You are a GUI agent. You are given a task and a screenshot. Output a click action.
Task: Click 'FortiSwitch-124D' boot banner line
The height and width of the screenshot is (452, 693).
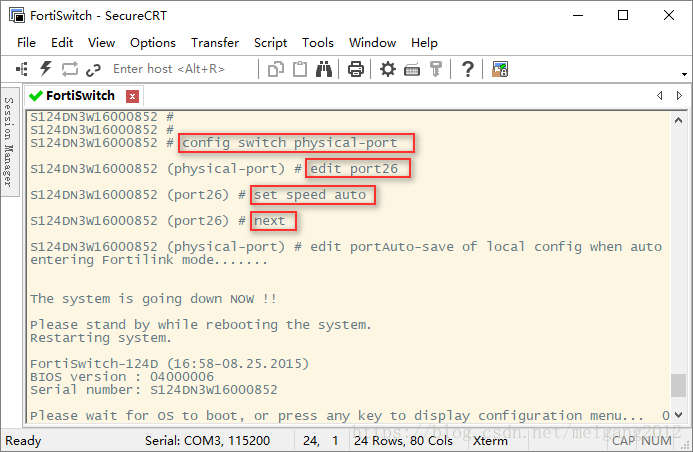click(x=169, y=364)
